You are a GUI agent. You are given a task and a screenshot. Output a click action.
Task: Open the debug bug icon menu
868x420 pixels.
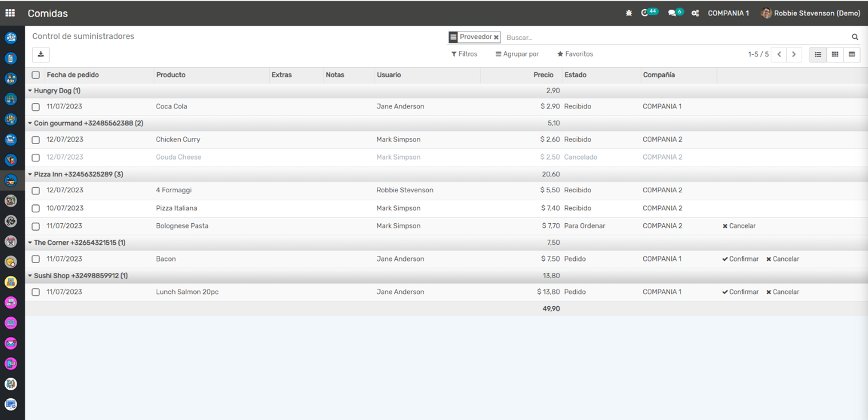[x=629, y=13]
